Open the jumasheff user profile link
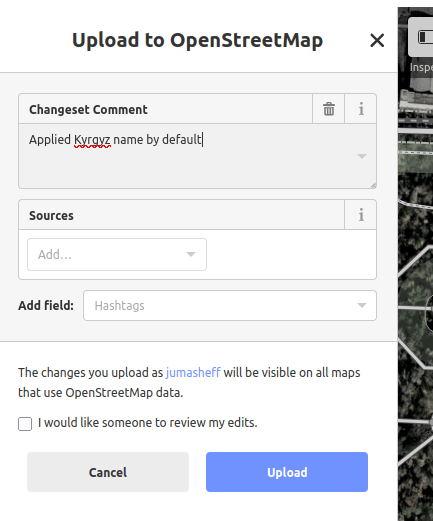The width and height of the screenshot is (433, 521). [193, 373]
